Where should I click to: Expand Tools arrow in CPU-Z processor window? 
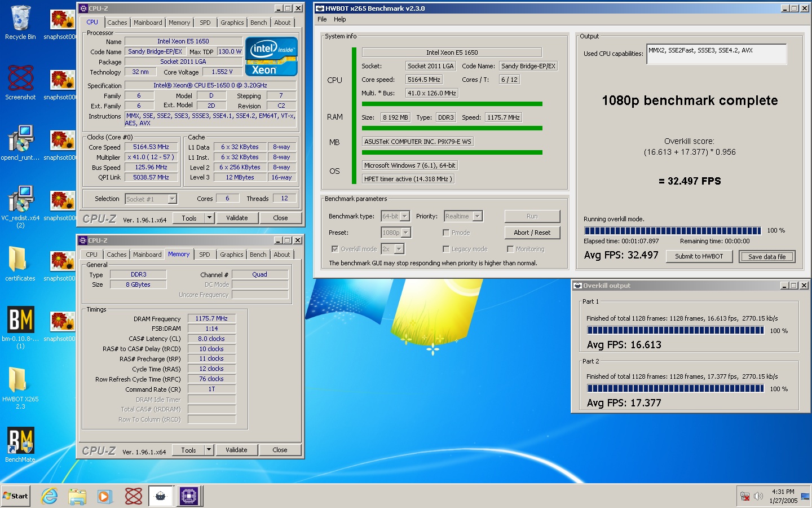coord(209,218)
